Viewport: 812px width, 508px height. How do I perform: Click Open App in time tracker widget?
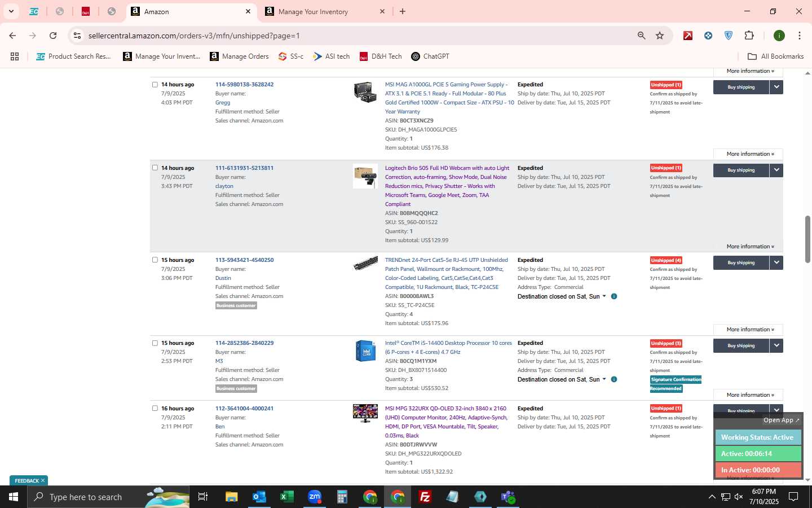tap(781, 420)
